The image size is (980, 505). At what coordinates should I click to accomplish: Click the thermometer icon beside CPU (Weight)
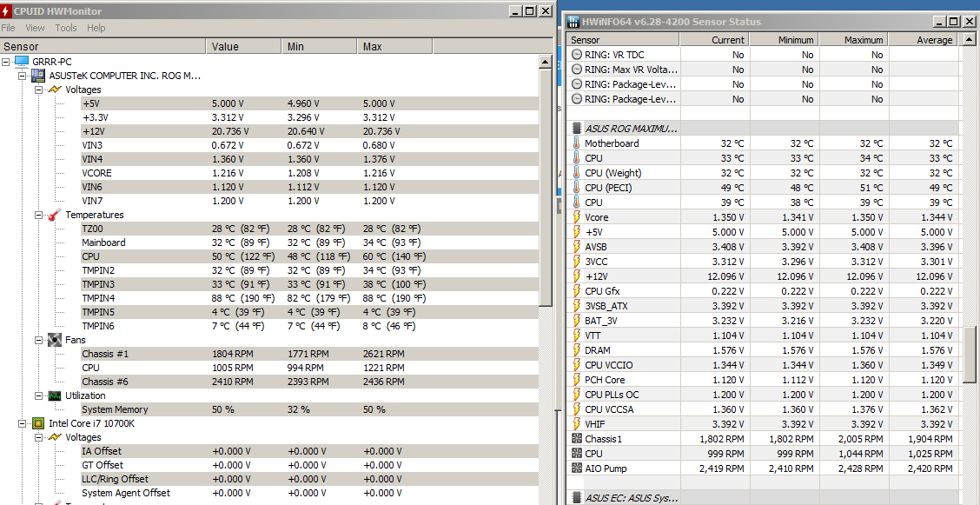pos(576,172)
